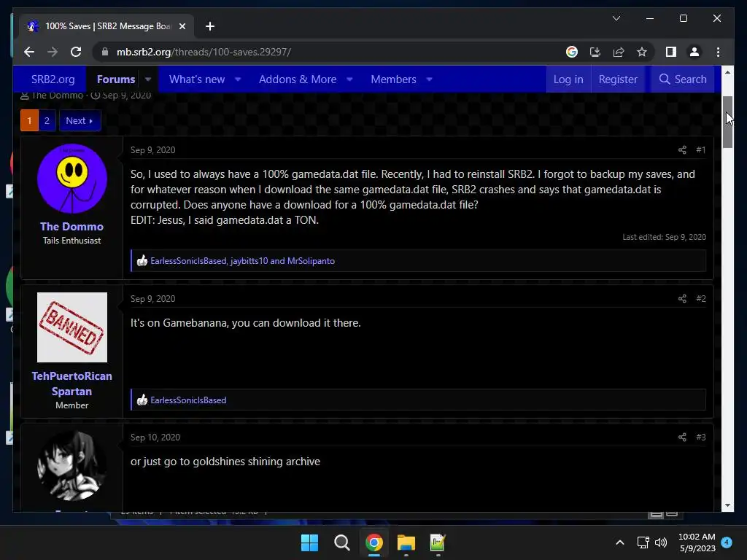The height and width of the screenshot is (560, 747).
Task: Expand the What's new dropdown arrow
Action: 238,79
